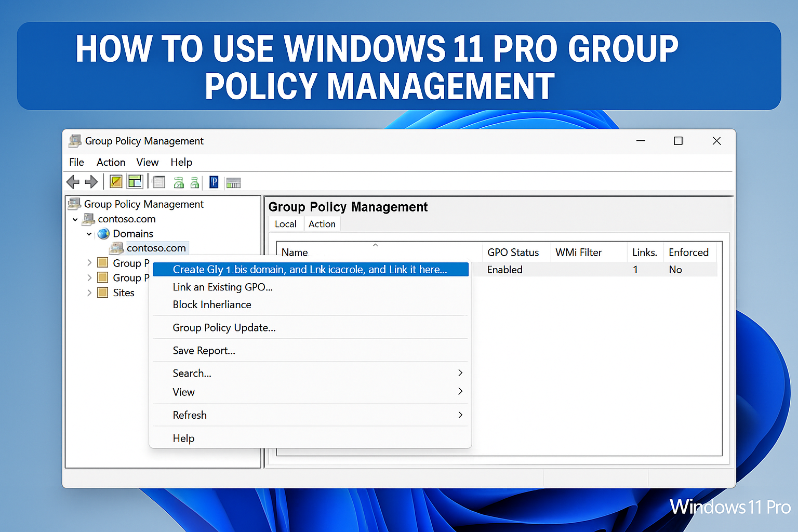Image resolution: width=798 pixels, height=532 pixels.
Task: Click the Back arrow in the toolbar
Action: tap(73, 182)
